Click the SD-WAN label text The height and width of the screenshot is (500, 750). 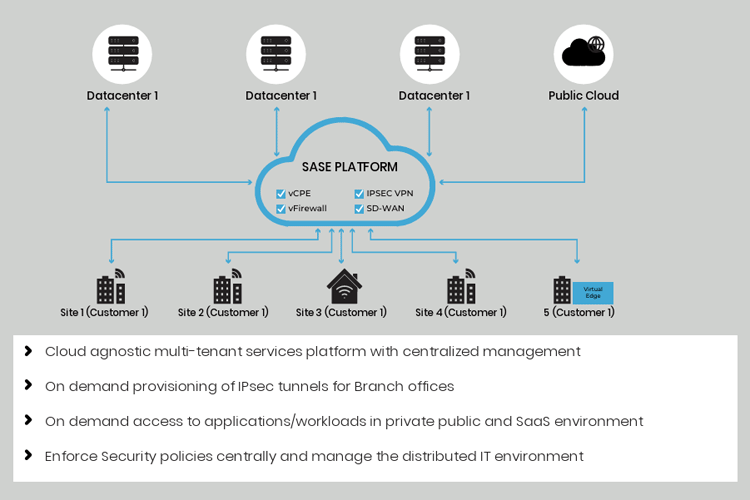point(386,209)
